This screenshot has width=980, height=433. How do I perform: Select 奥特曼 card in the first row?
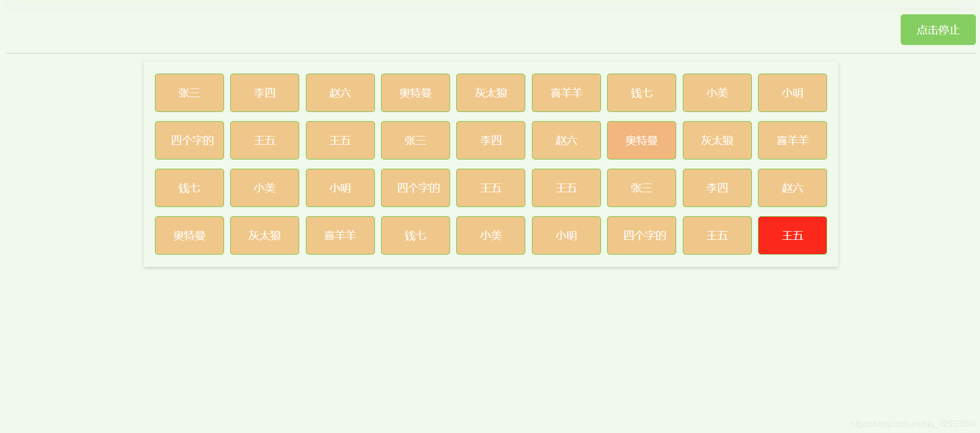click(415, 93)
